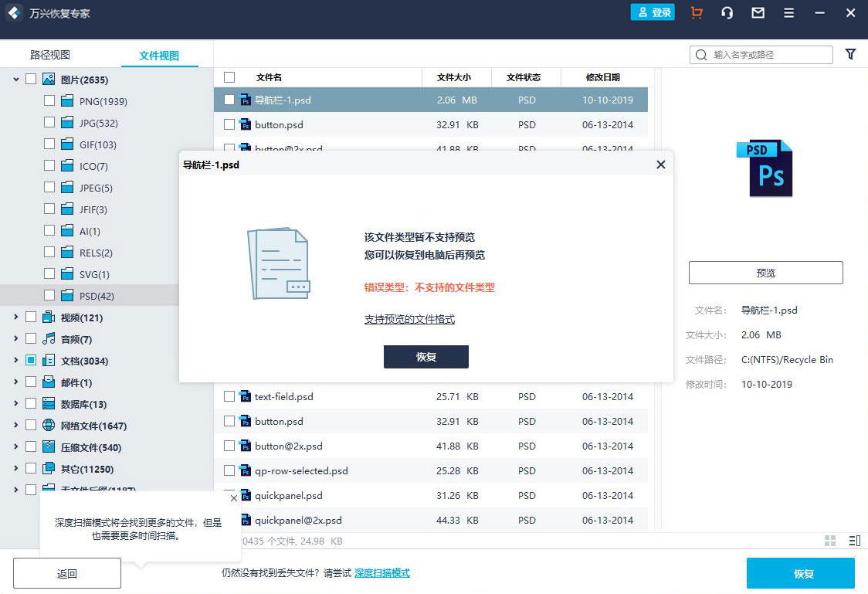Click the name or path search field
868x594 pixels.
(768, 55)
